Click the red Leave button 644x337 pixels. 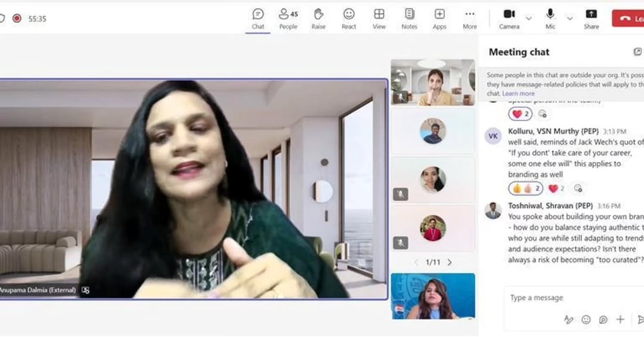[x=628, y=18]
